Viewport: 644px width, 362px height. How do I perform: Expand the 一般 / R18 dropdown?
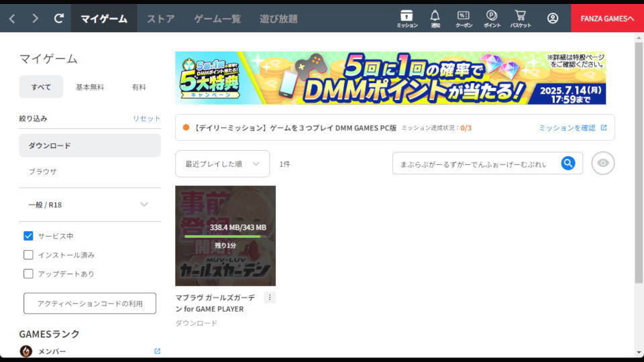coord(89,205)
